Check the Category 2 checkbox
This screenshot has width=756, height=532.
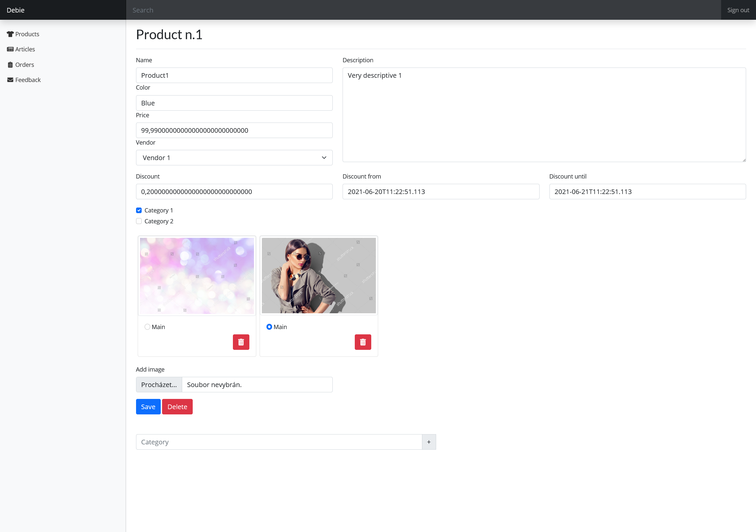pyautogui.click(x=139, y=221)
